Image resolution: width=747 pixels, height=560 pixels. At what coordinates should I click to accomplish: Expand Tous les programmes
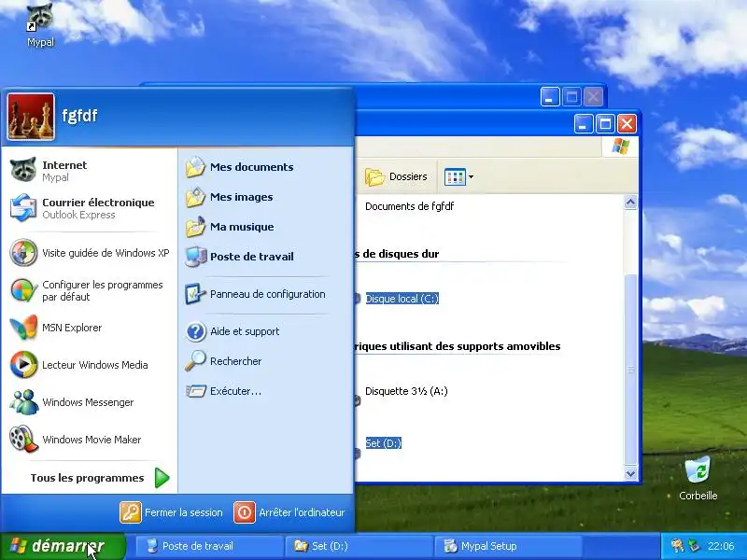pos(100,478)
